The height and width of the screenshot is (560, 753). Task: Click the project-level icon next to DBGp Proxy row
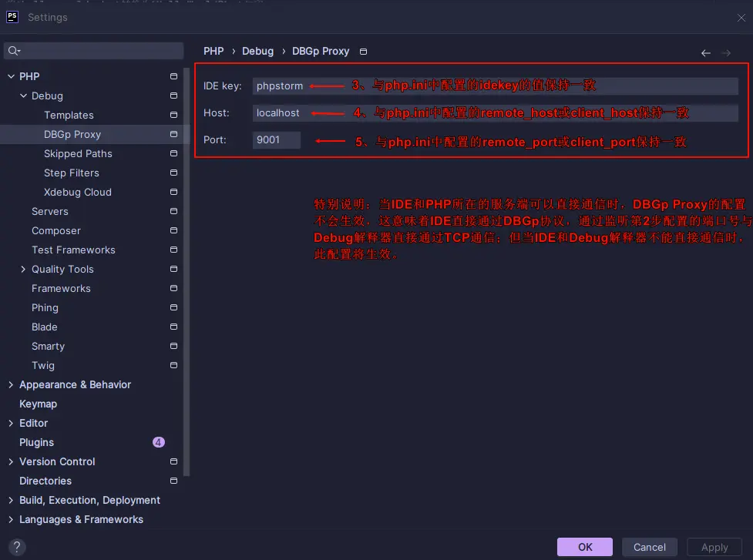(x=174, y=134)
